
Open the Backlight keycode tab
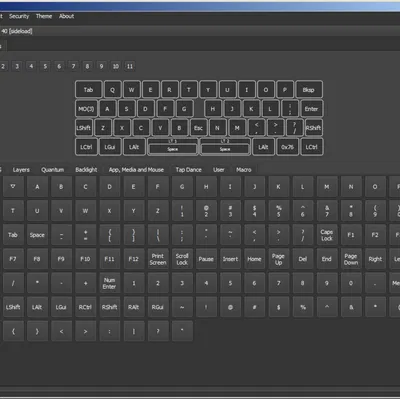[x=86, y=170]
